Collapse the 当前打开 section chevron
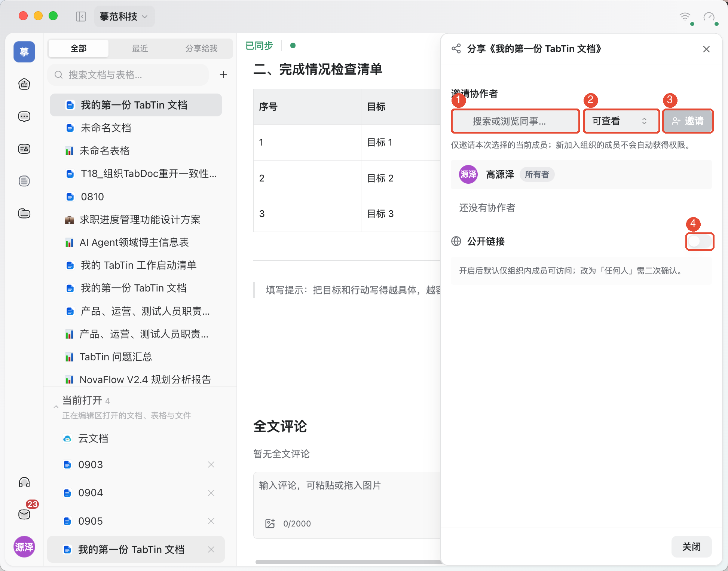The width and height of the screenshot is (728, 571). (x=56, y=406)
